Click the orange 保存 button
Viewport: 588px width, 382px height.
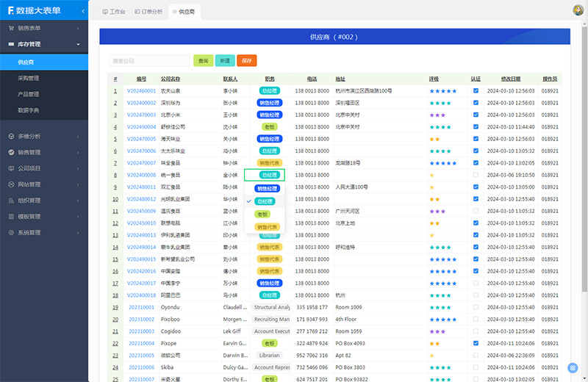[x=247, y=61]
